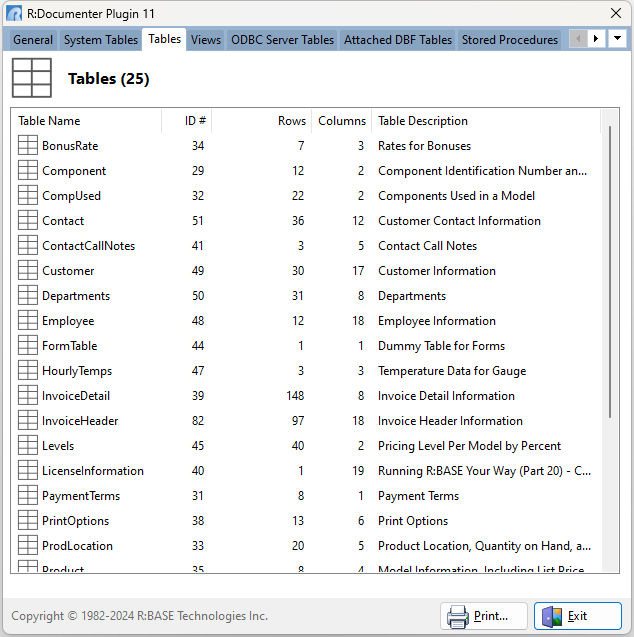Close the R:Documenter Plugin window
Viewport: 634px width, 637px height.
pos(616,13)
